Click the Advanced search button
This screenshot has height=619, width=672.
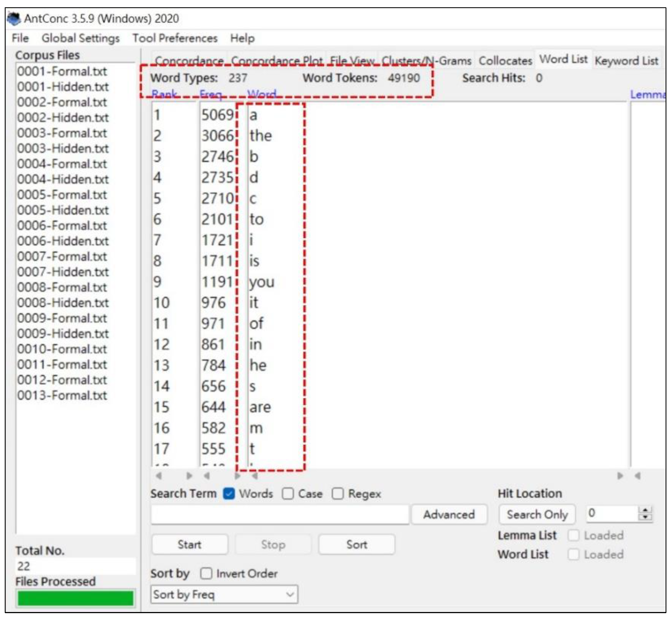click(449, 514)
